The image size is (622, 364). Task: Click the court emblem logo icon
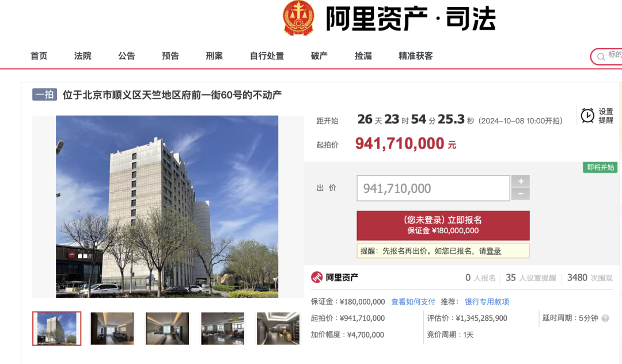tap(298, 18)
